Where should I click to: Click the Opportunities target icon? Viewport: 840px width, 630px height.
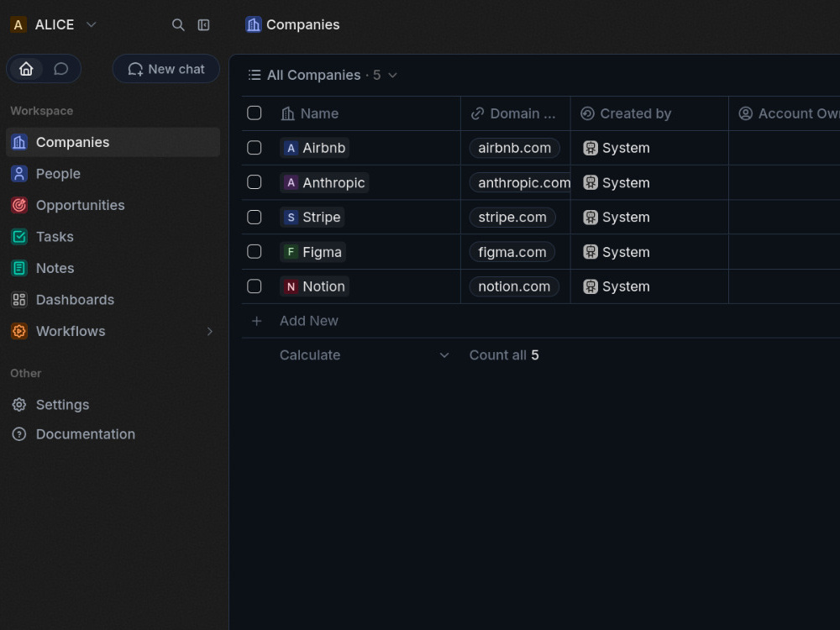point(19,205)
